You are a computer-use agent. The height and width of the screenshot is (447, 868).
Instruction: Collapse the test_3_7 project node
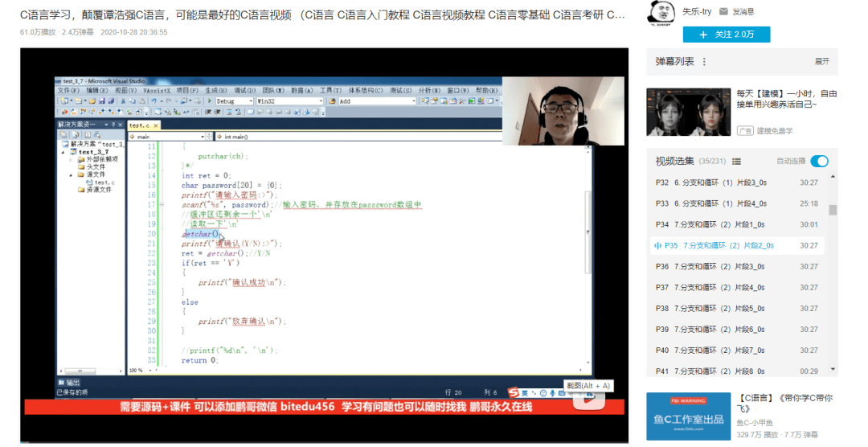pos(63,152)
